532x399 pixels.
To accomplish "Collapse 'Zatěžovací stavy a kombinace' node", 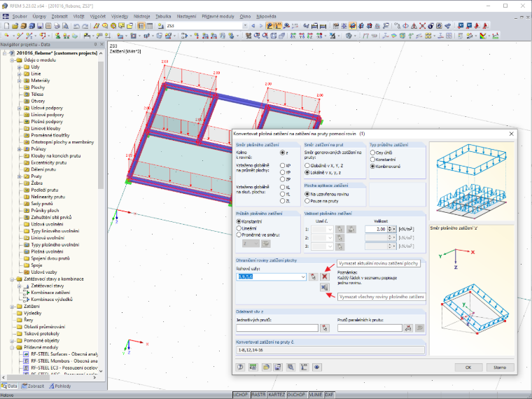I will (12, 279).
